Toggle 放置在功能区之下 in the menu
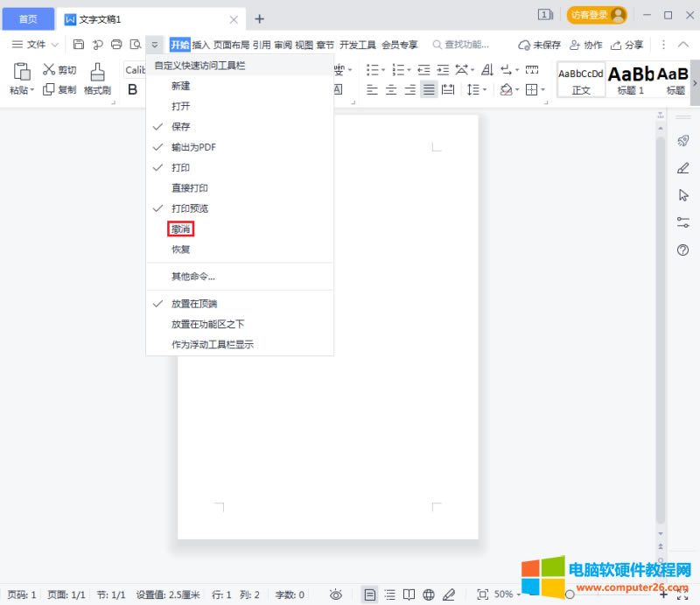The height and width of the screenshot is (605, 700). [x=210, y=324]
